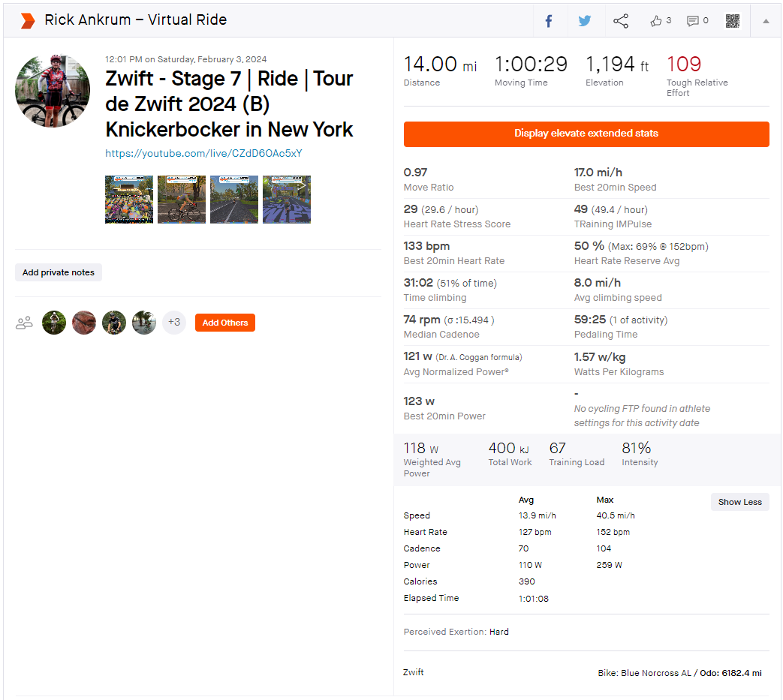Expand the +3 additional athletes badge

[173, 323]
